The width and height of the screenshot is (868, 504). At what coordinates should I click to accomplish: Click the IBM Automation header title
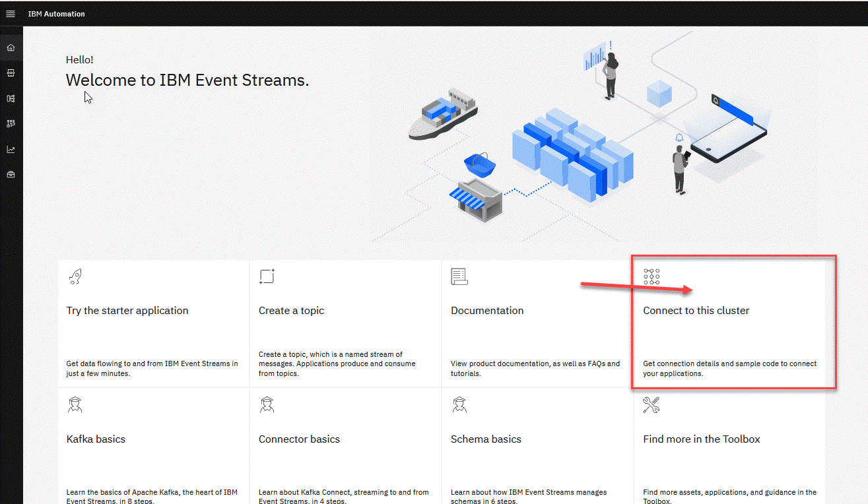(56, 14)
